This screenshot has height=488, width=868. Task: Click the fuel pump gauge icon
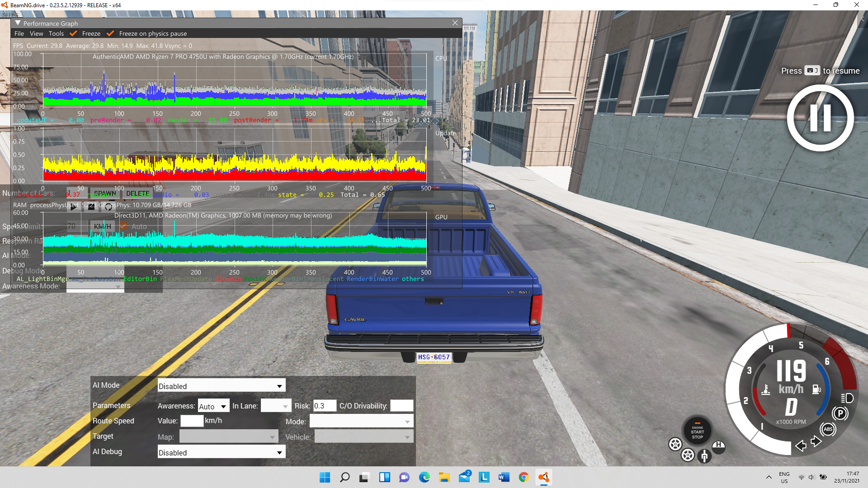click(816, 389)
